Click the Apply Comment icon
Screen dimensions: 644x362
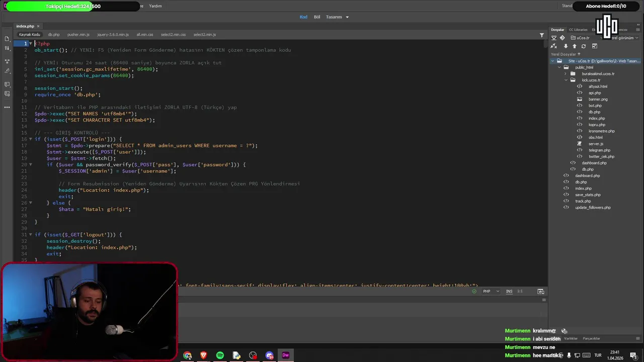tap(7, 84)
